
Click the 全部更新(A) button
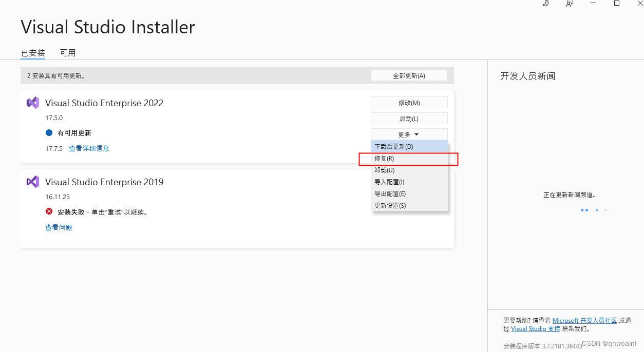[x=409, y=75]
